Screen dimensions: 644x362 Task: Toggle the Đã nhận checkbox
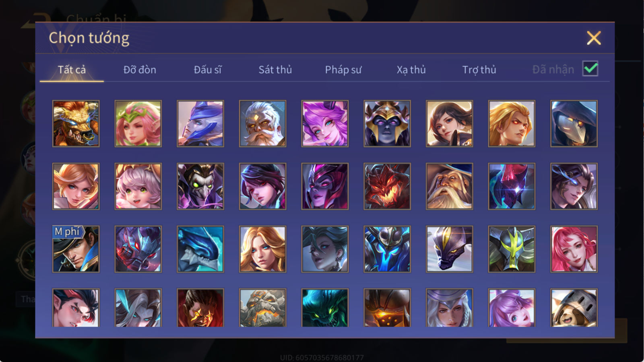point(590,69)
